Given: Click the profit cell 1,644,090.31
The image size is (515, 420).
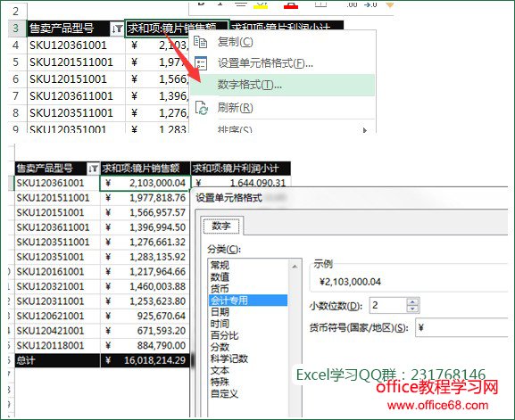Looking at the screenshot, I should point(241,183).
